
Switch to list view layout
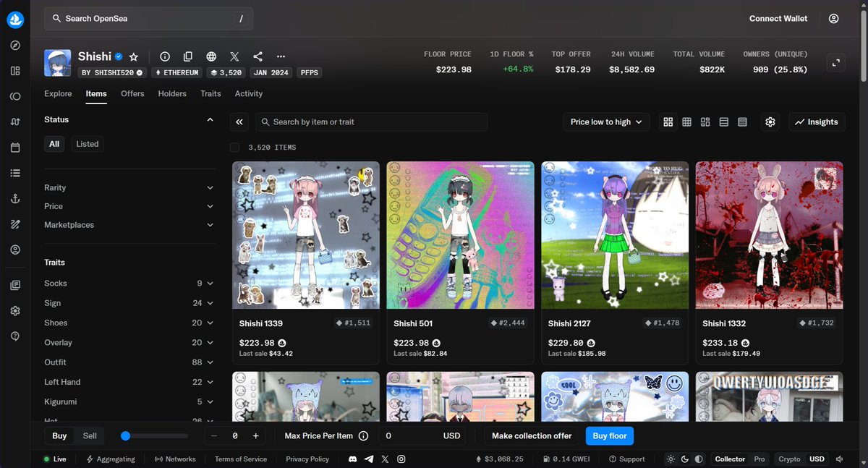point(724,122)
